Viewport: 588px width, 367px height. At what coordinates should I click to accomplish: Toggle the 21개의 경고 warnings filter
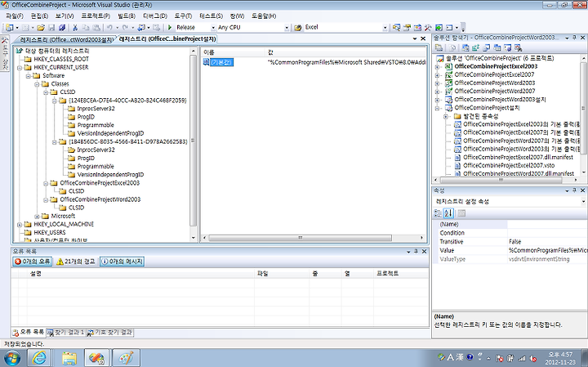(x=76, y=262)
